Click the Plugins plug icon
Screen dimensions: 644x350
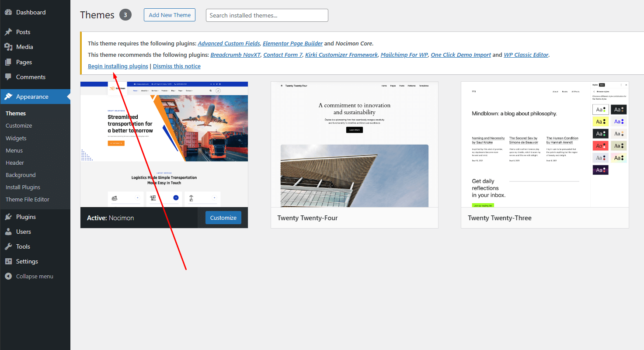8,217
